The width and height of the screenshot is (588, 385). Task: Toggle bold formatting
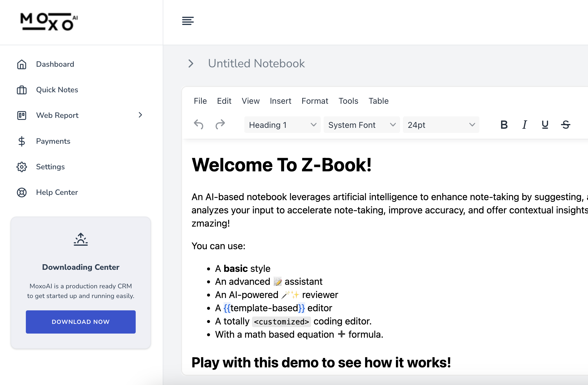[504, 125]
